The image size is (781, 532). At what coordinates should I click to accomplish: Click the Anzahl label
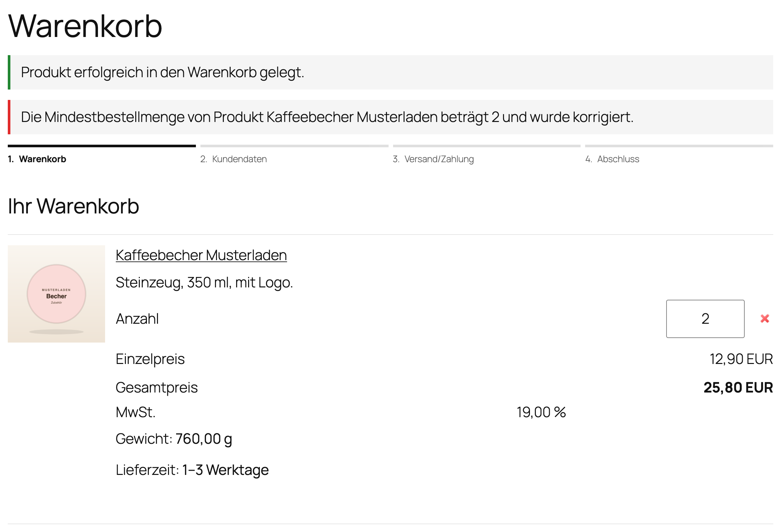point(137,319)
